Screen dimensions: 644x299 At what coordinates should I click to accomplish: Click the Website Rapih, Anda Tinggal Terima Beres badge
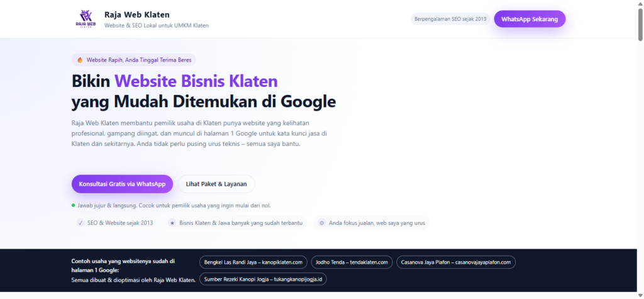point(134,60)
